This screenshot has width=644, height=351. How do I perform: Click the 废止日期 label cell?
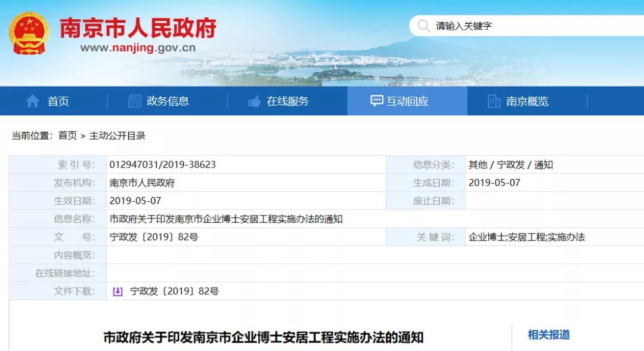click(x=426, y=201)
